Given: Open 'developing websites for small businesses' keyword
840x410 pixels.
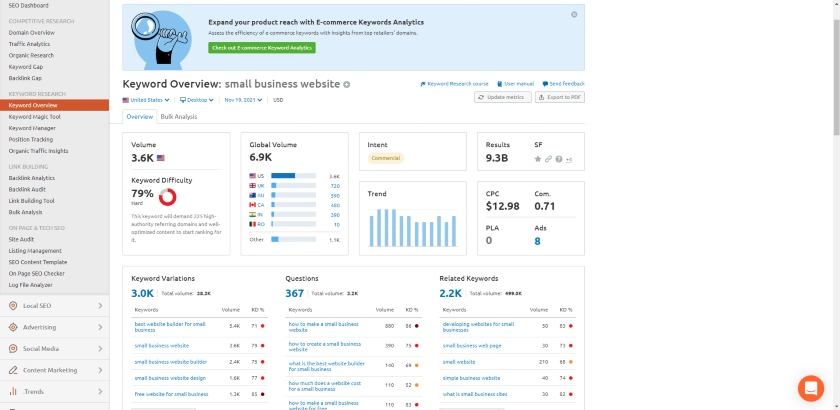Looking at the screenshot, I should (x=478, y=327).
